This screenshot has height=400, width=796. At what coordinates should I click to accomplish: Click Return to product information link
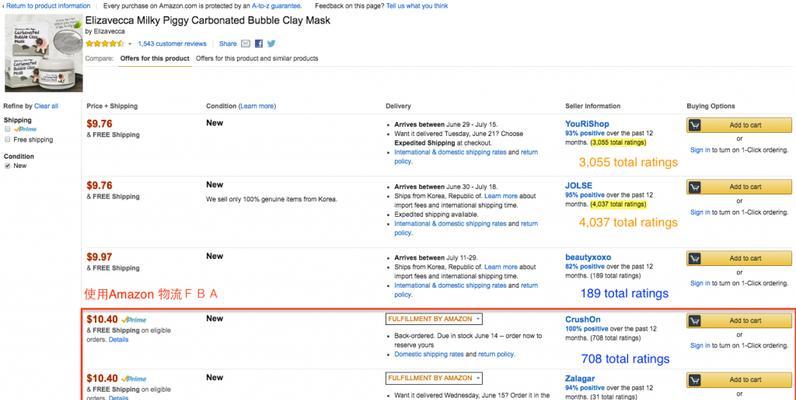pyautogui.click(x=48, y=6)
